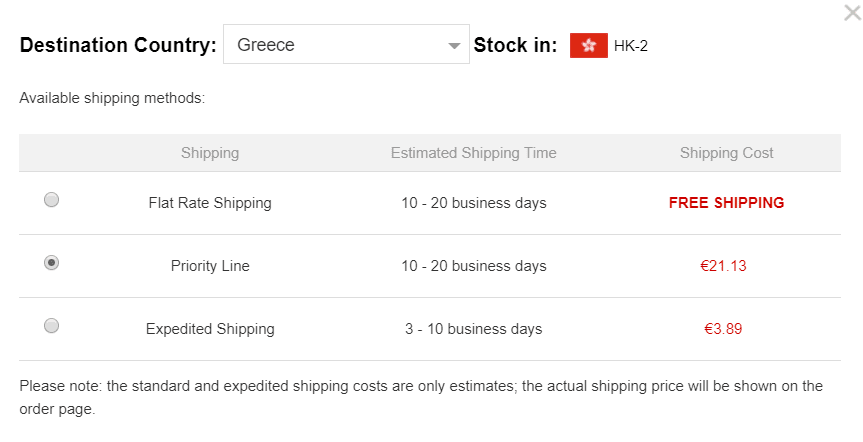Screen dimensions: 863x442
Task: Click the Priority Line label
Action: [x=210, y=266]
